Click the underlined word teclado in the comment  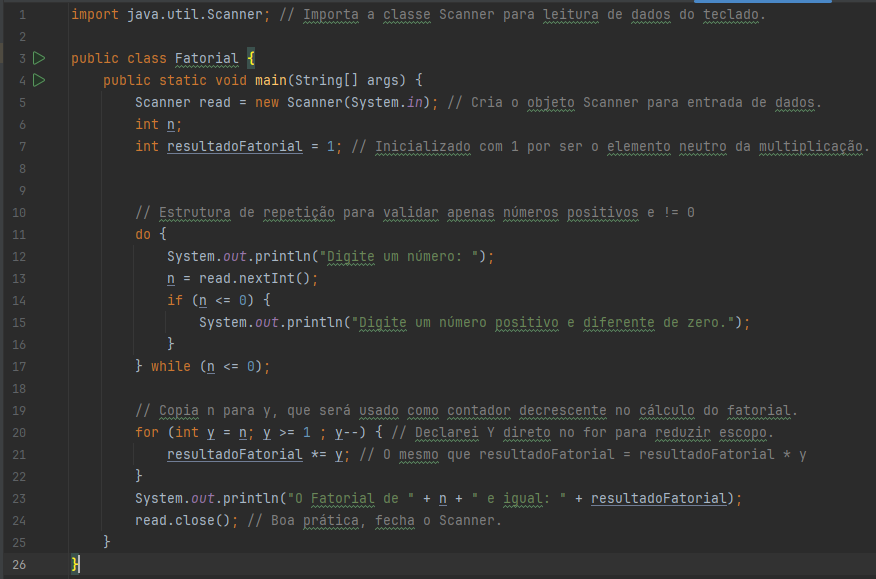[730, 14]
